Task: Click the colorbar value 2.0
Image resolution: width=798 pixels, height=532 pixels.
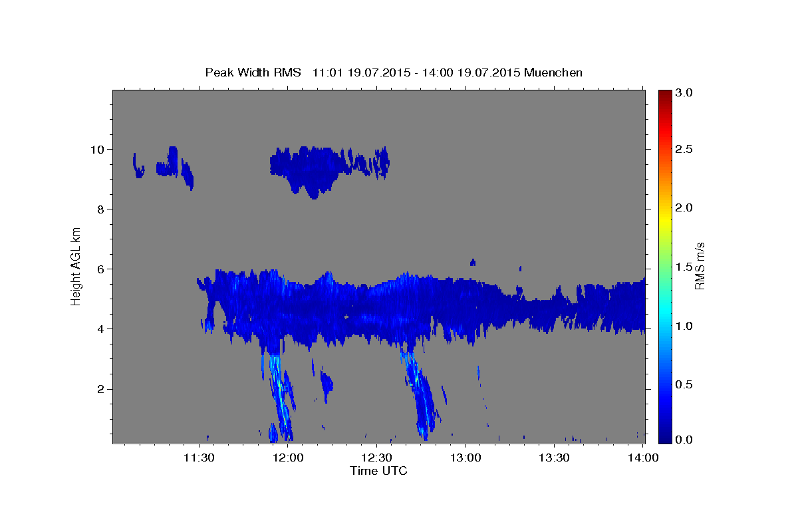Action: (x=684, y=208)
